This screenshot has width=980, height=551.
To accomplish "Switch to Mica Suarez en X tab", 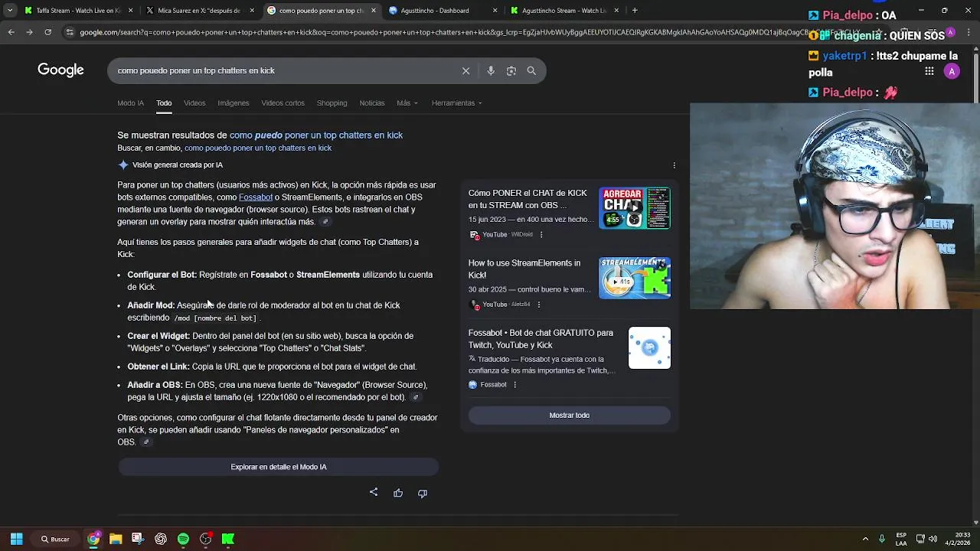I will point(199,11).
